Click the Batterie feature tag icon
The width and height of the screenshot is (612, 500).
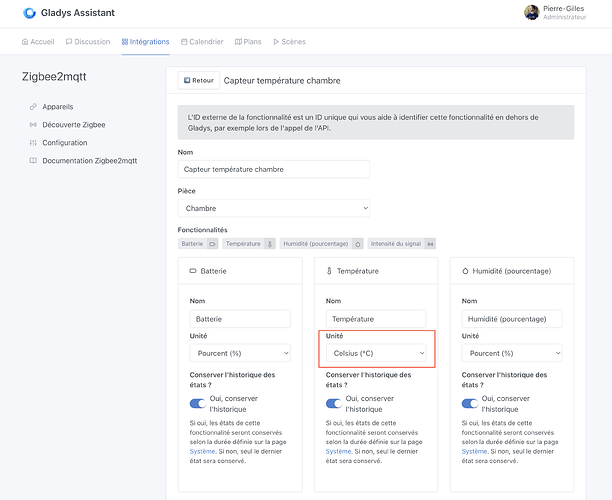click(212, 243)
